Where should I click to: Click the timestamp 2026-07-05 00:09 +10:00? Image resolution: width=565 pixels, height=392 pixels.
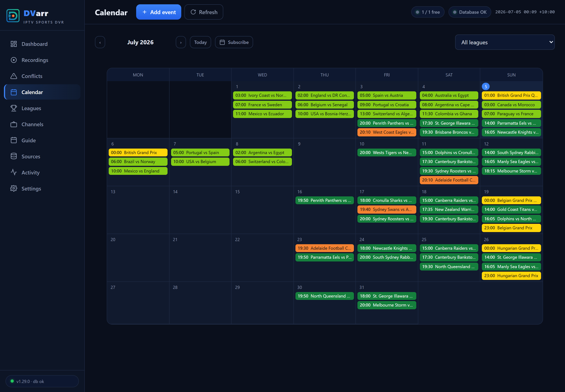[525, 12]
